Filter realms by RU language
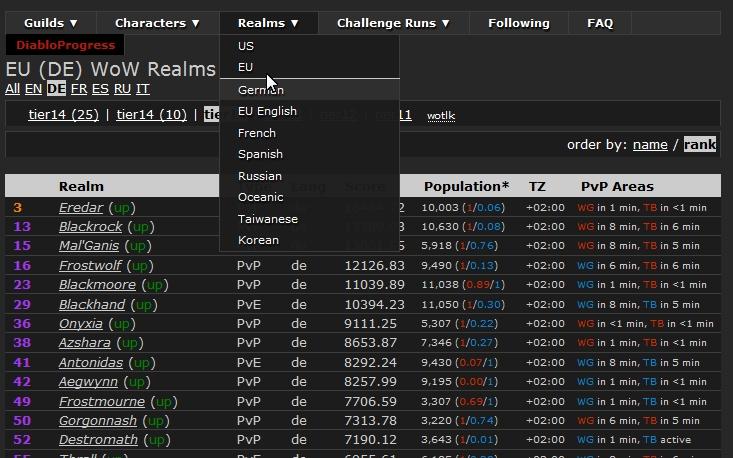The image size is (733, 458). (x=122, y=89)
